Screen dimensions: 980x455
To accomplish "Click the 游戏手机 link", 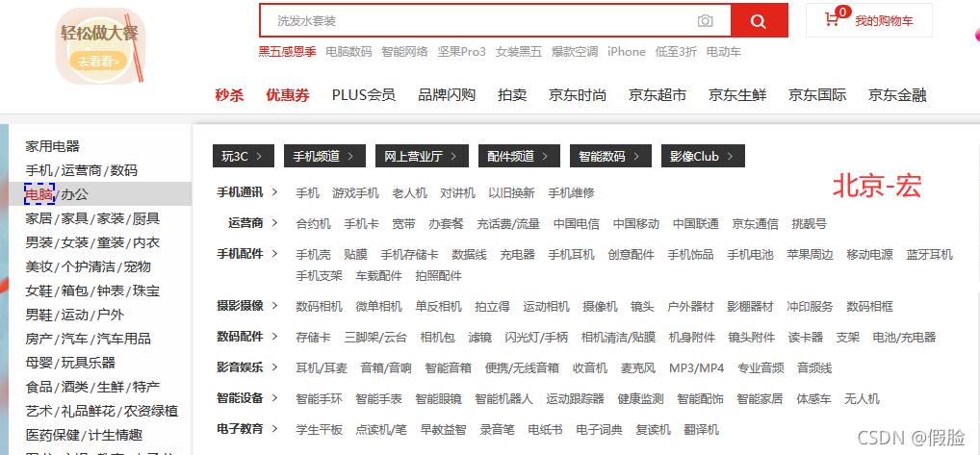I will click(x=355, y=192).
